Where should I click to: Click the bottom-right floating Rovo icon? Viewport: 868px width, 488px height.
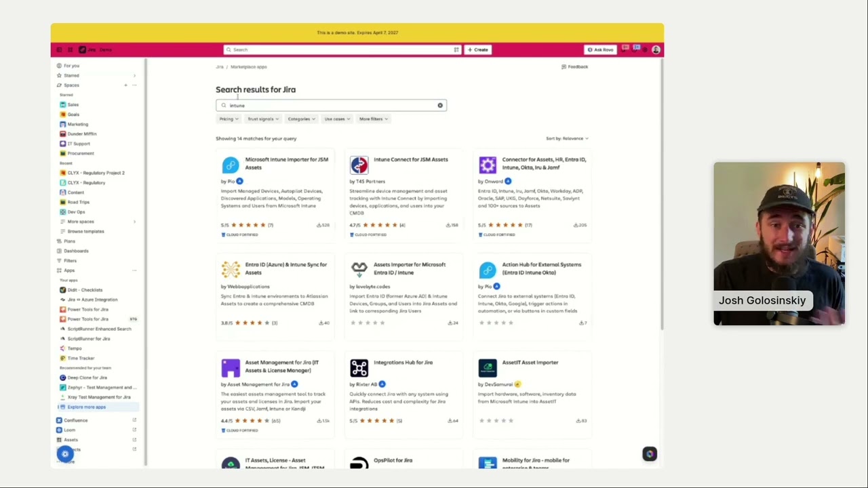point(650,454)
